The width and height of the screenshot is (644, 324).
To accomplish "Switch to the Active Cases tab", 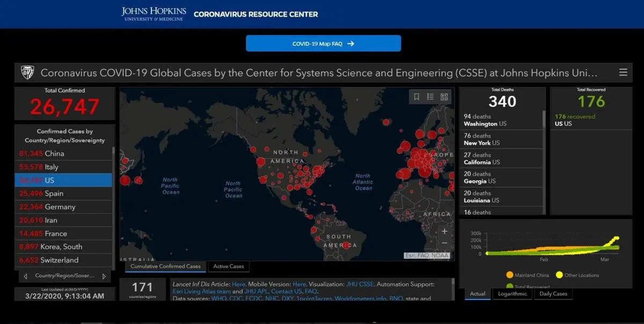I will tap(229, 266).
